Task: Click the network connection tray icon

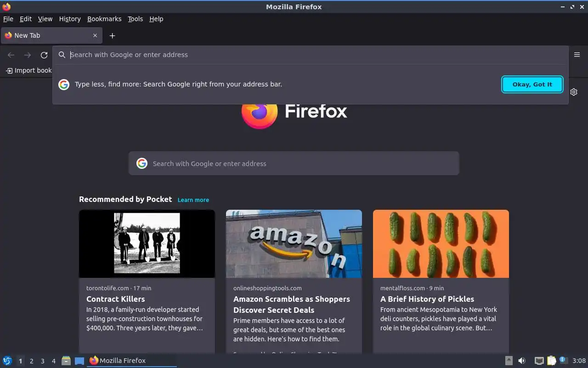Action: (539, 361)
